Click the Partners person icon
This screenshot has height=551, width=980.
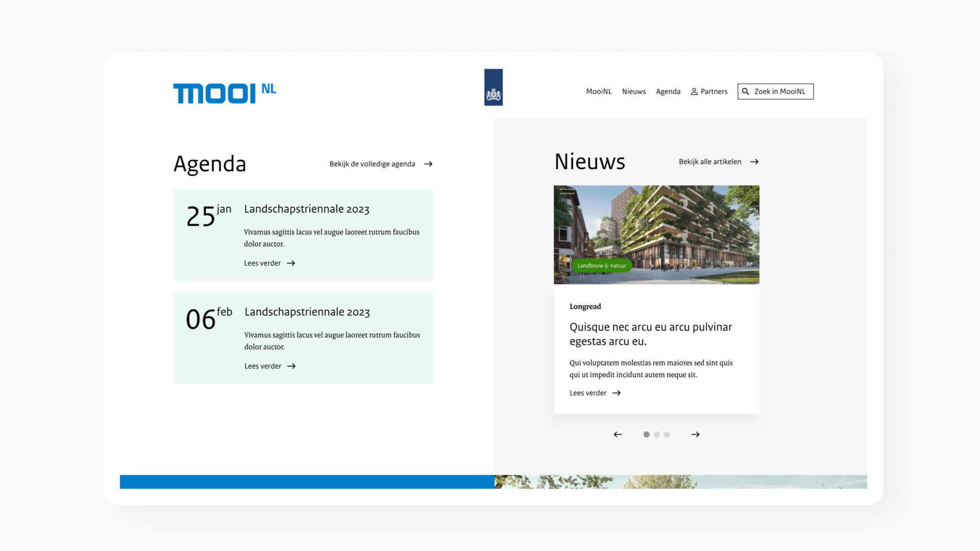point(694,92)
